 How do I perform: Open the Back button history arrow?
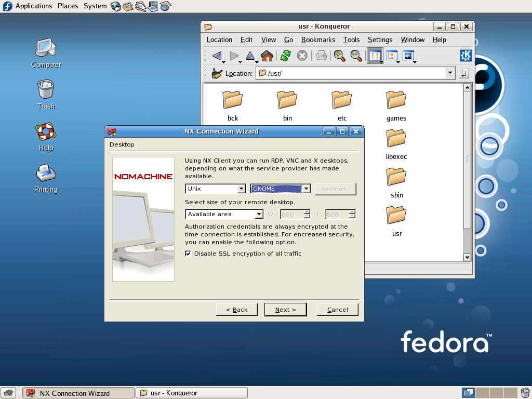click(223, 62)
